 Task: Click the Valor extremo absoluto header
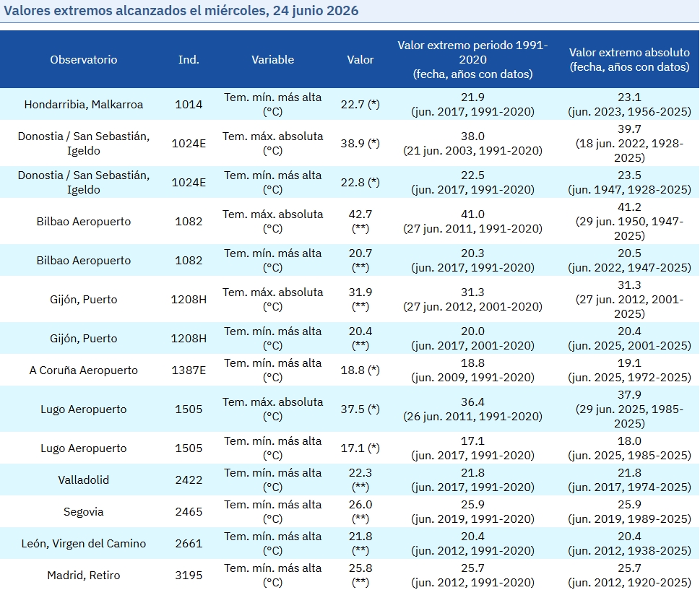click(x=629, y=59)
